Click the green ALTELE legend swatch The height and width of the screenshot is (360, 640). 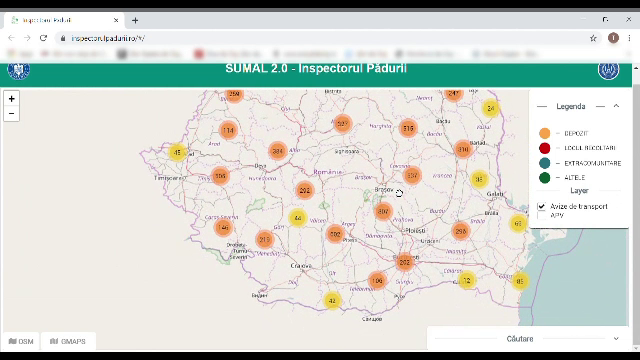pyautogui.click(x=544, y=178)
